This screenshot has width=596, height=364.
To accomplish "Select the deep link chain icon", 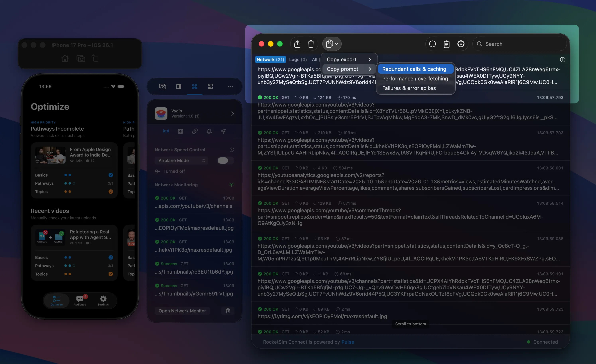I will point(195,131).
